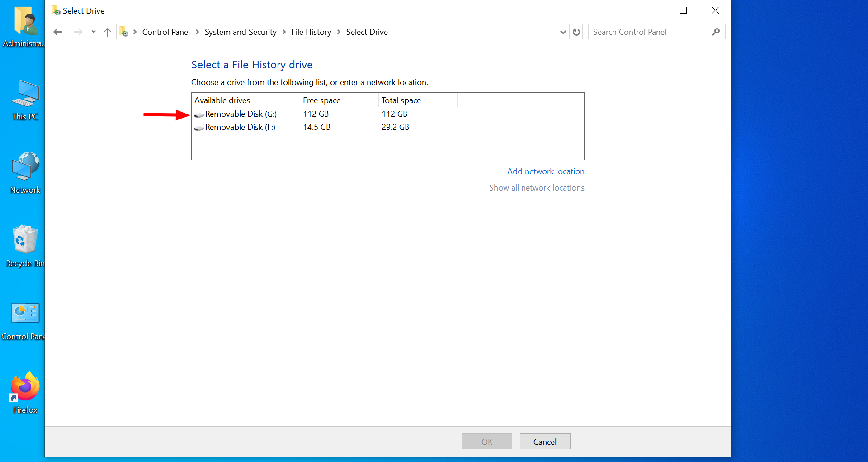Click the search magnifier icon

[x=716, y=32]
